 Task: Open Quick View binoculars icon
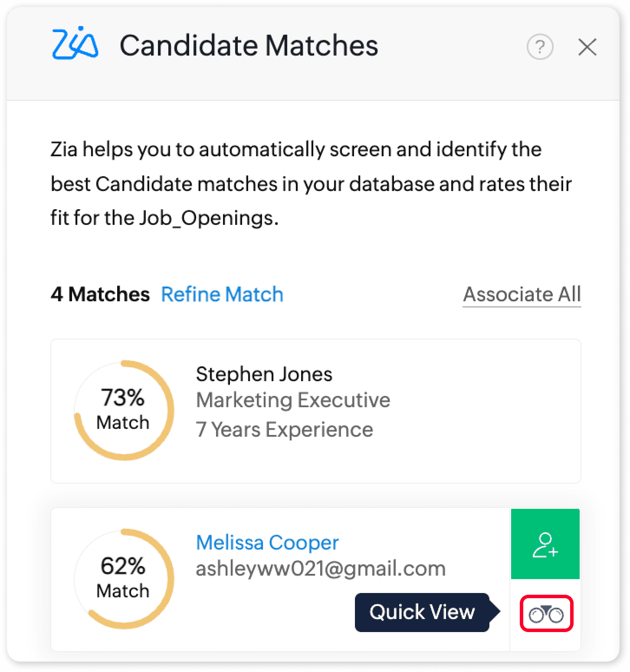pos(546,614)
